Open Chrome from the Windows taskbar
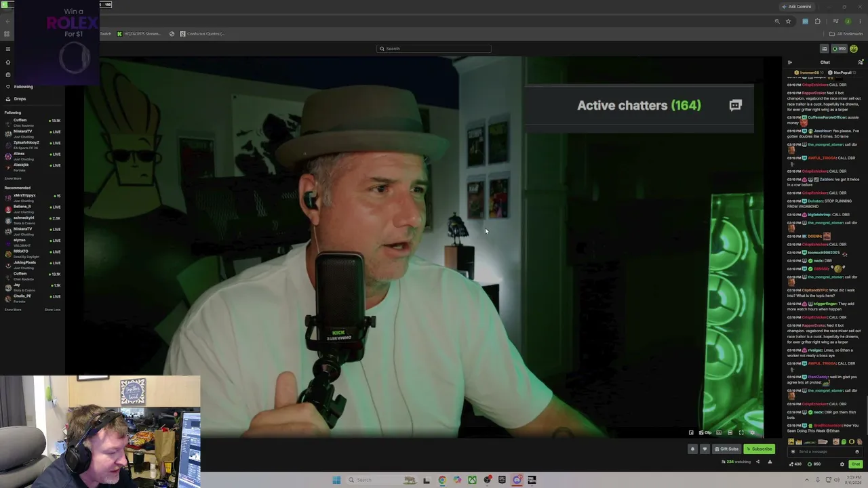The width and height of the screenshot is (868, 488). 441,480
